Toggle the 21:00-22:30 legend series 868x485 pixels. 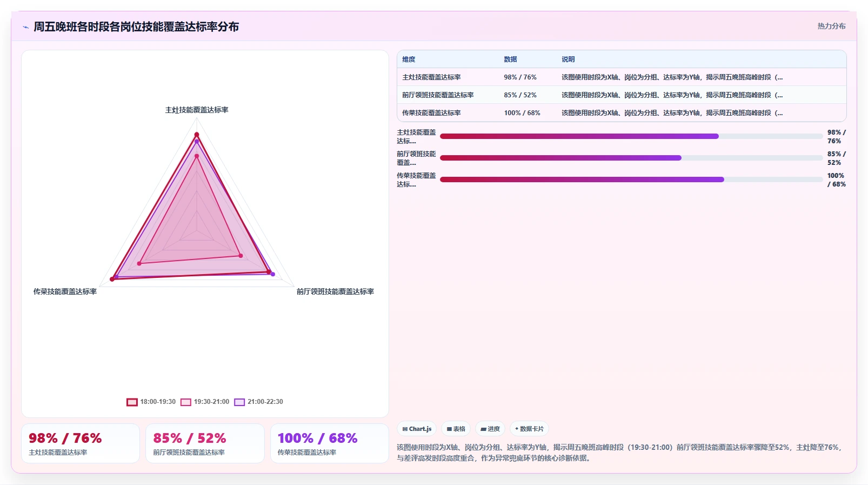tap(258, 402)
